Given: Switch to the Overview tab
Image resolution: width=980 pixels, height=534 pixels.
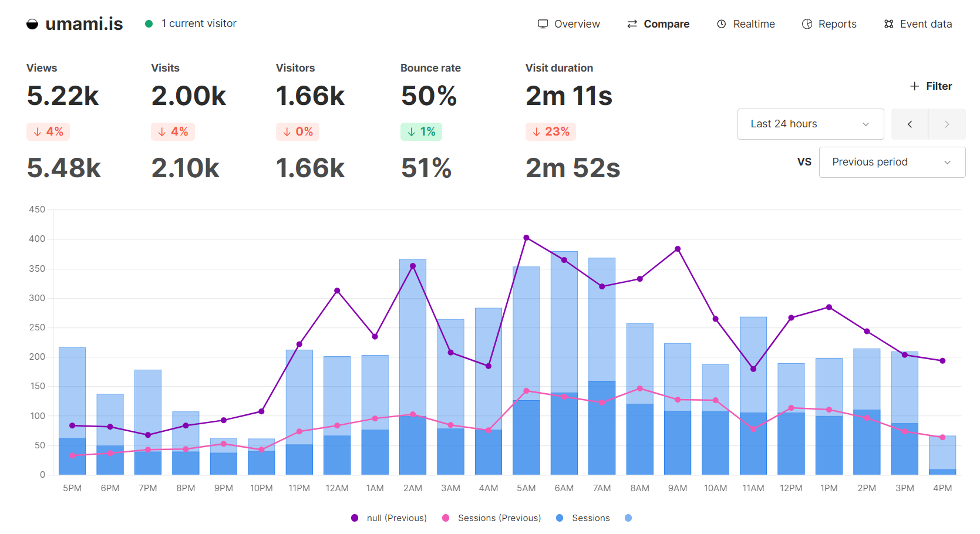Looking at the screenshot, I should (576, 23).
